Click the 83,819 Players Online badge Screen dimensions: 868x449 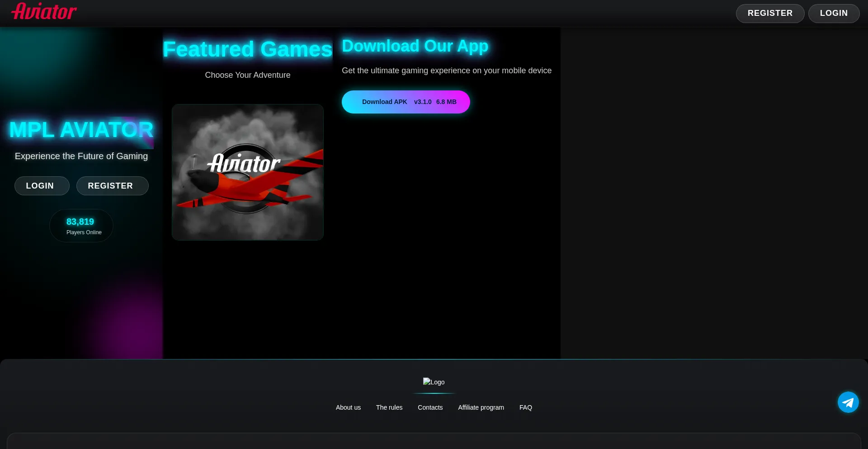81,226
